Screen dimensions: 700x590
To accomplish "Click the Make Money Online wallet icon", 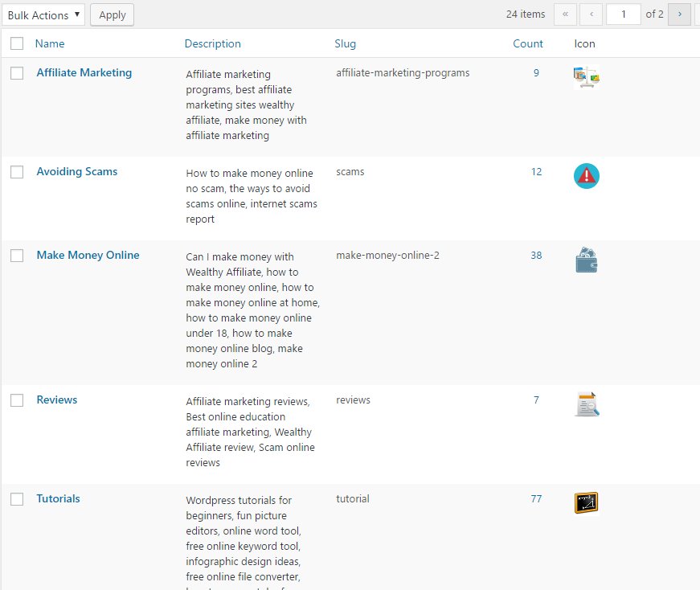I will coord(586,260).
